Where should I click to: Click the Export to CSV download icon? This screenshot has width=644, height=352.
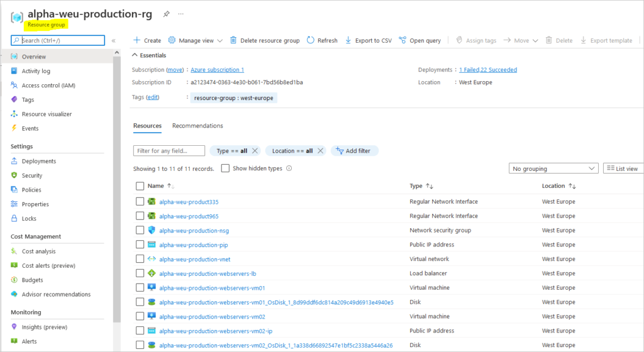348,40
